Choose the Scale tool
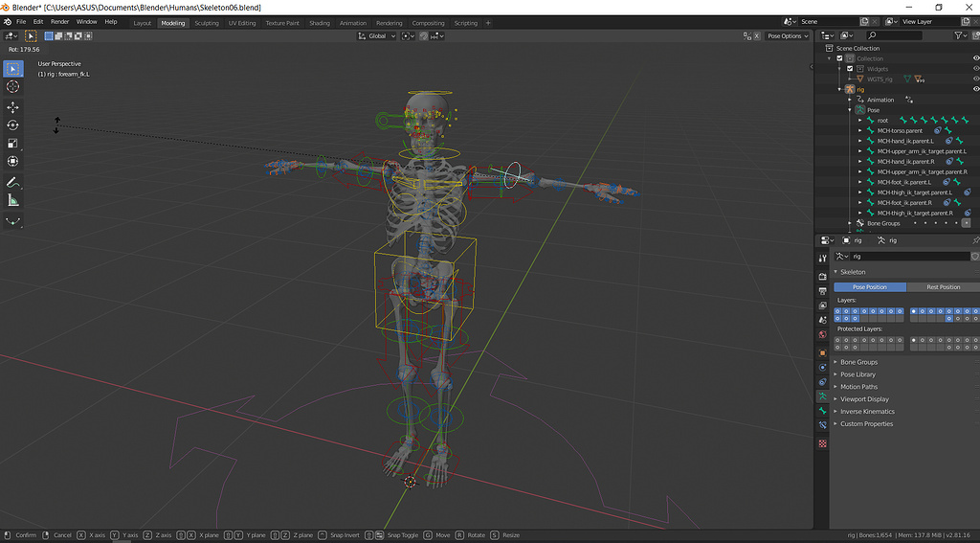980x543 pixels. pos(13,144)
